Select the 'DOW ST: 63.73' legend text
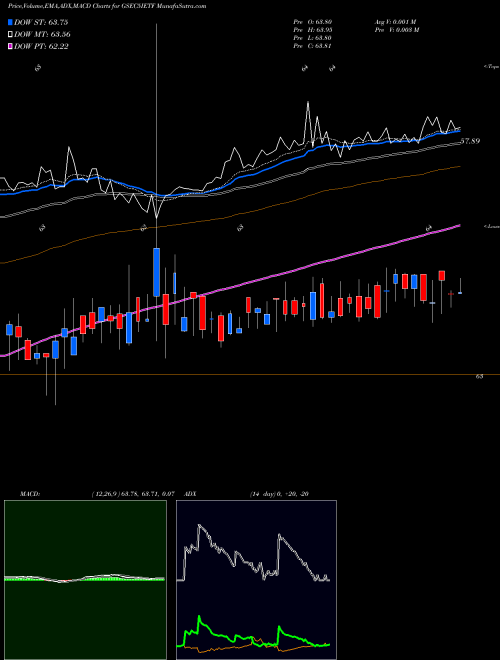The width and height of the screenshot is (500, 660). (41, 22)
